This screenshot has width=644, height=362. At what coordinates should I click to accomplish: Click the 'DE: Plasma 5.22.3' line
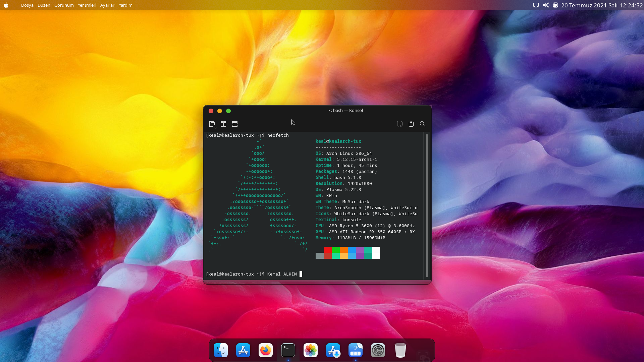pos(338,190)
